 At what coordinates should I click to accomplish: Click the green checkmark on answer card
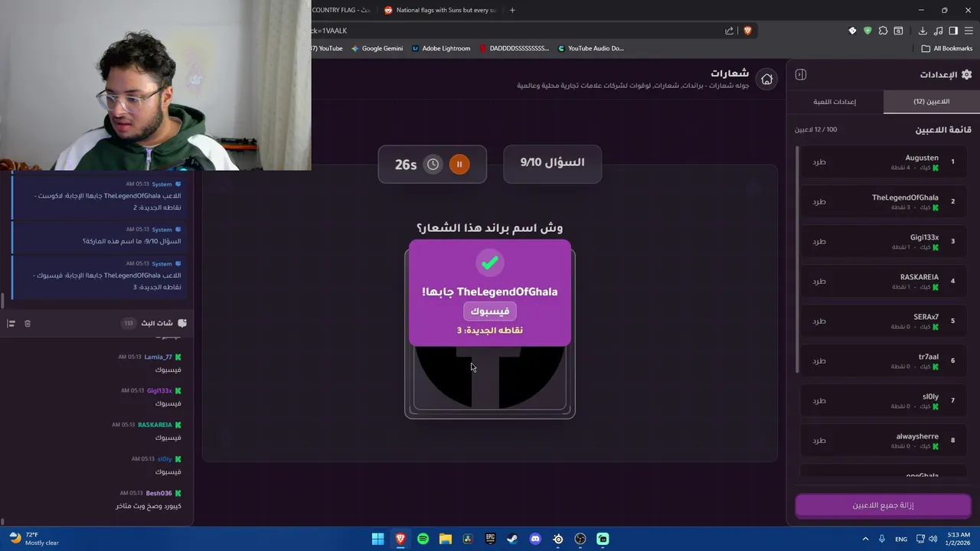(x=490, y=262)
